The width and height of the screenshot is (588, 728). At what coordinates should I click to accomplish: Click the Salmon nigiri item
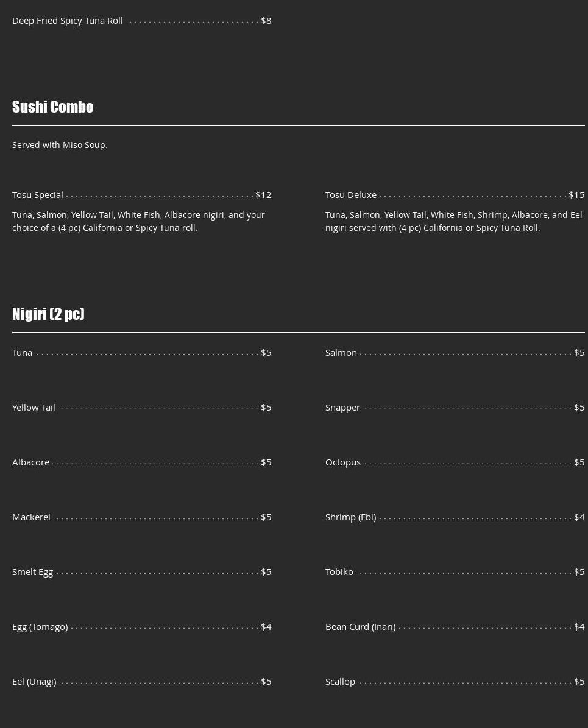(341, 353)
